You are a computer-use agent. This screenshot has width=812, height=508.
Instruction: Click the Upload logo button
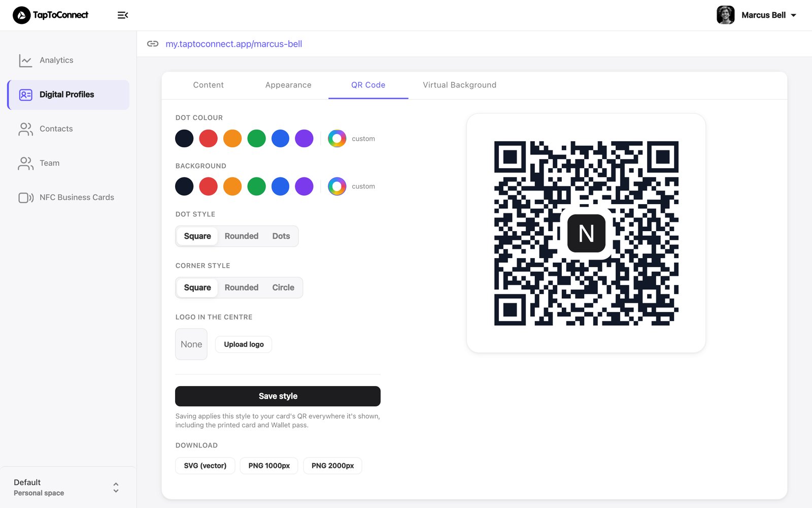pos(244,344)
